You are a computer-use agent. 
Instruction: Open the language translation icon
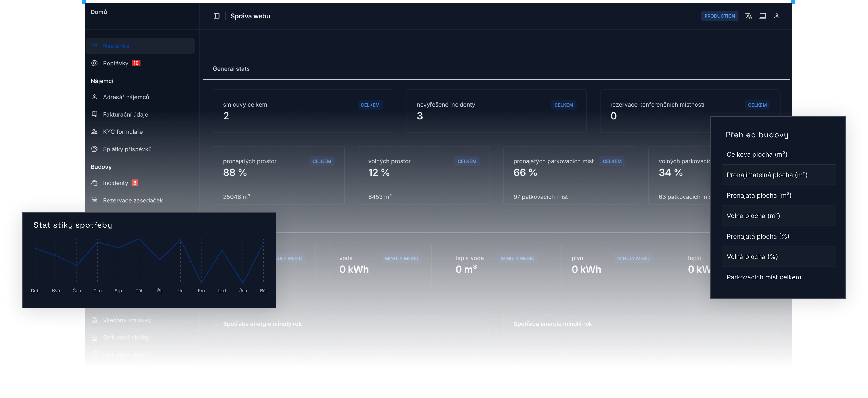[x=748, y=16]
